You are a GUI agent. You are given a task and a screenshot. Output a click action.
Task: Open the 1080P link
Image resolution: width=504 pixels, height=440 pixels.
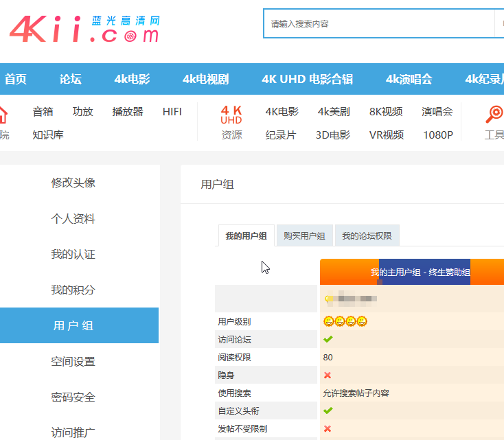tap(438, 135)
